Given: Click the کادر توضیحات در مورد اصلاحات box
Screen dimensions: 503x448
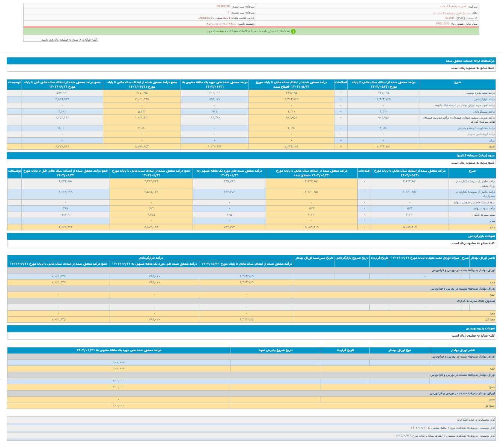Looking at the screenshot, I should (476, 420).
